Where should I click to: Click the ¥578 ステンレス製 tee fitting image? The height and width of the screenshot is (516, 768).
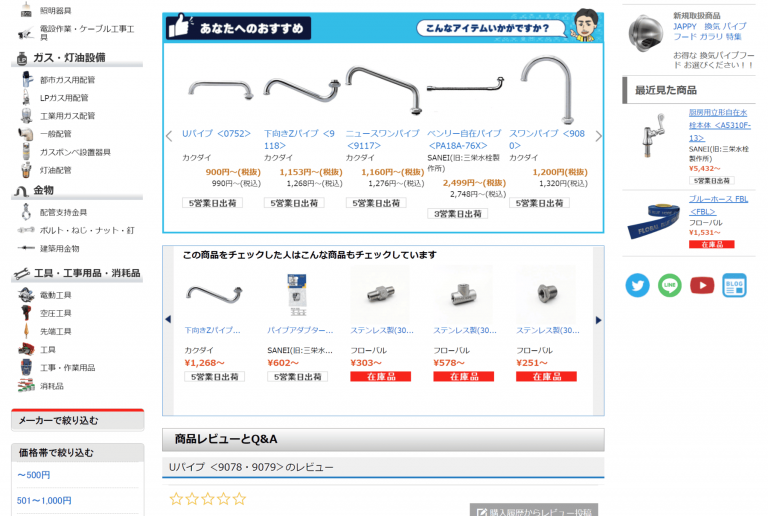[x=463, y=294]
